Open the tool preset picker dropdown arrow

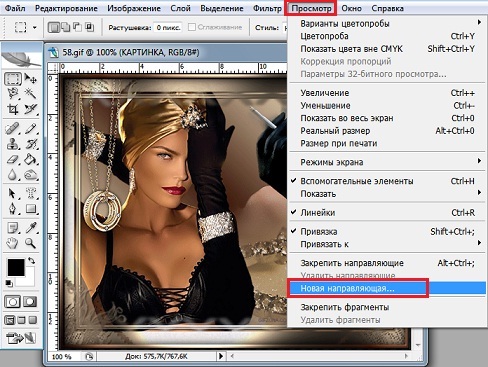click(35, 27)
